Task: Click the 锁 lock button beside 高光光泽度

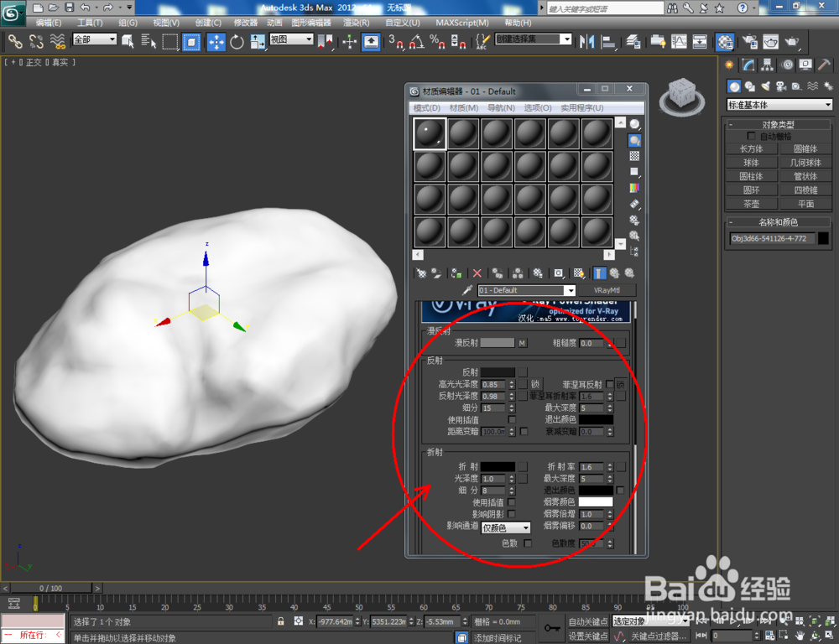Action: [535, 384]
